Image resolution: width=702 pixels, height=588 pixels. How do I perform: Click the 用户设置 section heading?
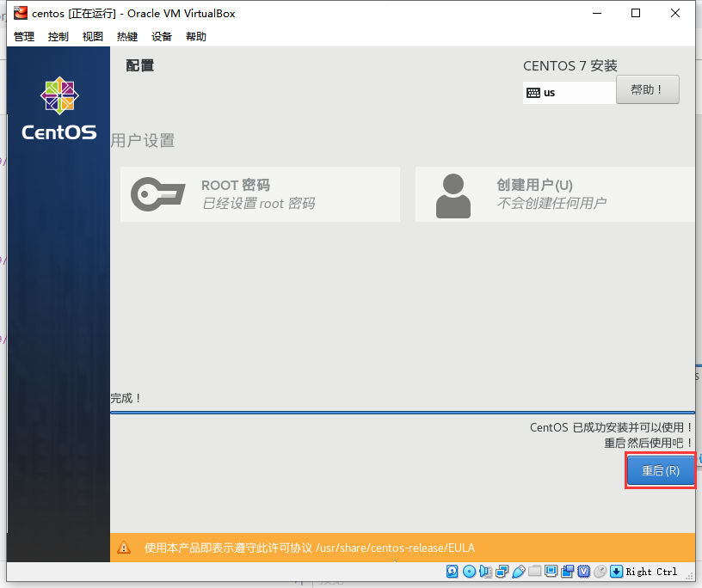(x=143, y=140)
